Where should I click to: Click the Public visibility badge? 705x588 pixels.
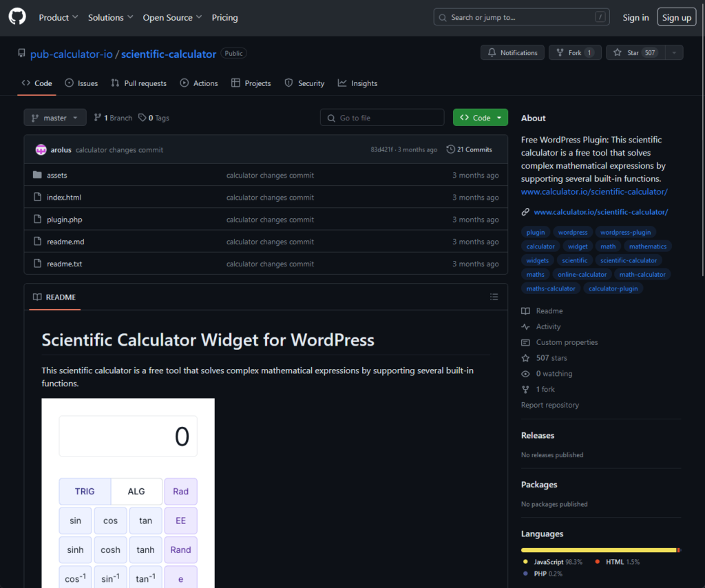[234, 53]
